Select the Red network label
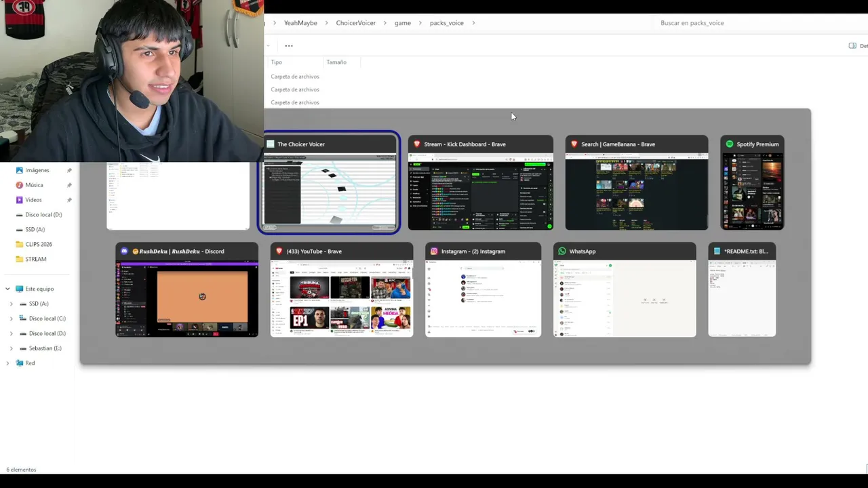The width and height of the screenshot is (868, 488). pyautogui.click(x=30, y=363)
